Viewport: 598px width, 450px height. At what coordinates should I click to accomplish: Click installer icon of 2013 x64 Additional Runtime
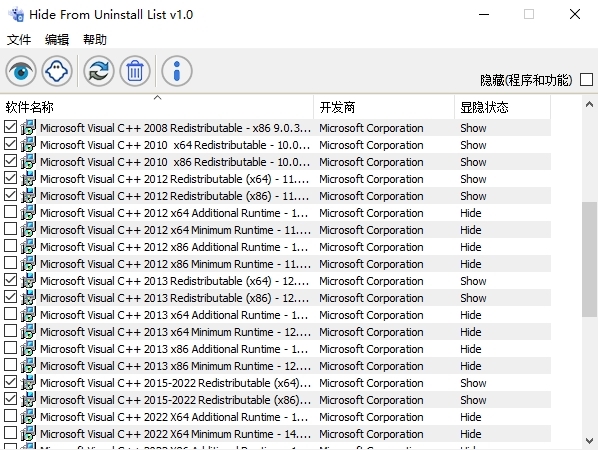28,315
